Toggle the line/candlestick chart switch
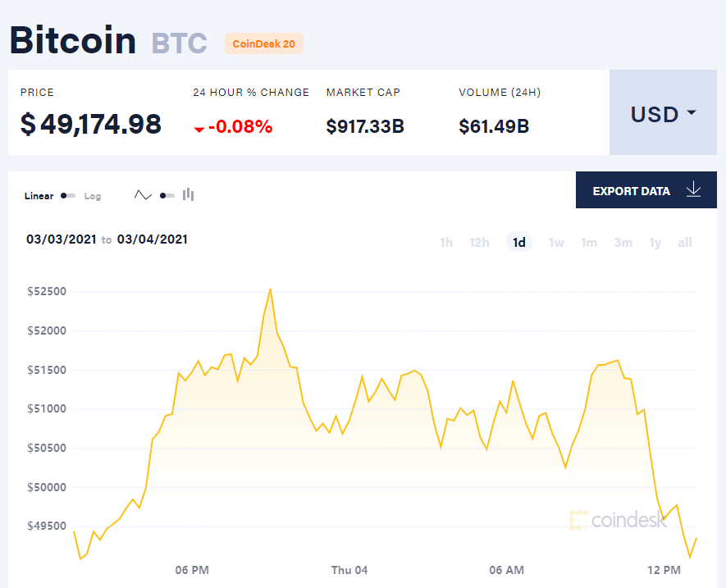 pos(167,196)
